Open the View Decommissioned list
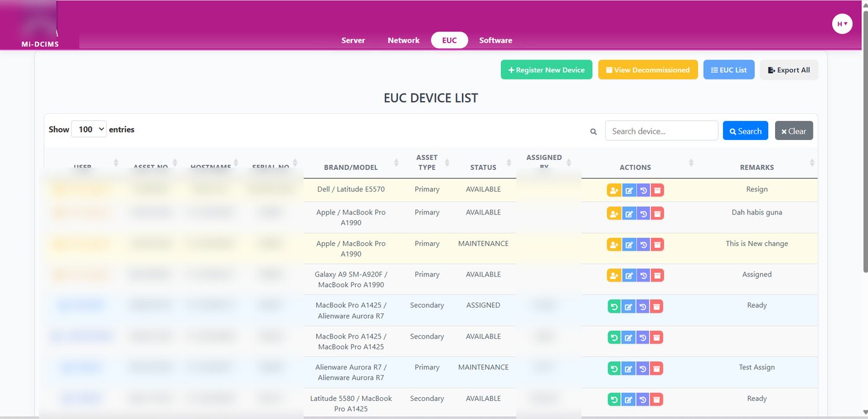 (648, 70)
